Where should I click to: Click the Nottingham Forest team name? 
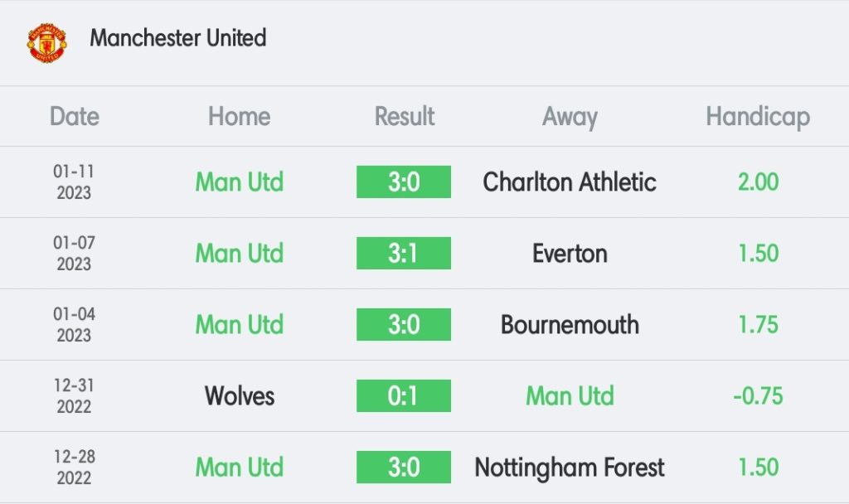tap(570, 468)
